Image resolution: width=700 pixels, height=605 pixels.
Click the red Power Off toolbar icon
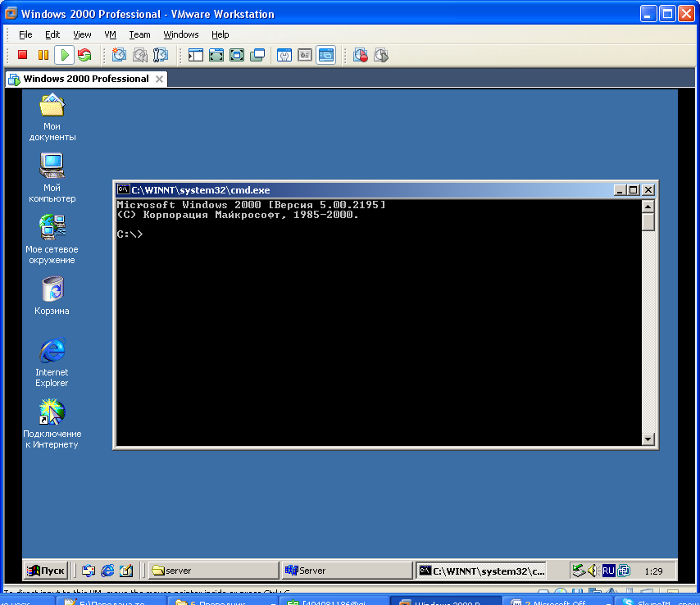click(22, 55)
